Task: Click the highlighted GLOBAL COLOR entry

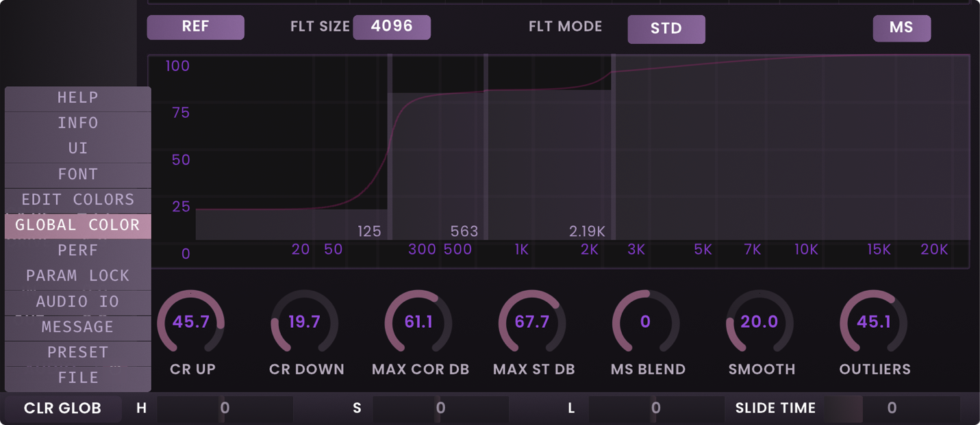Action: click(78, 225)
